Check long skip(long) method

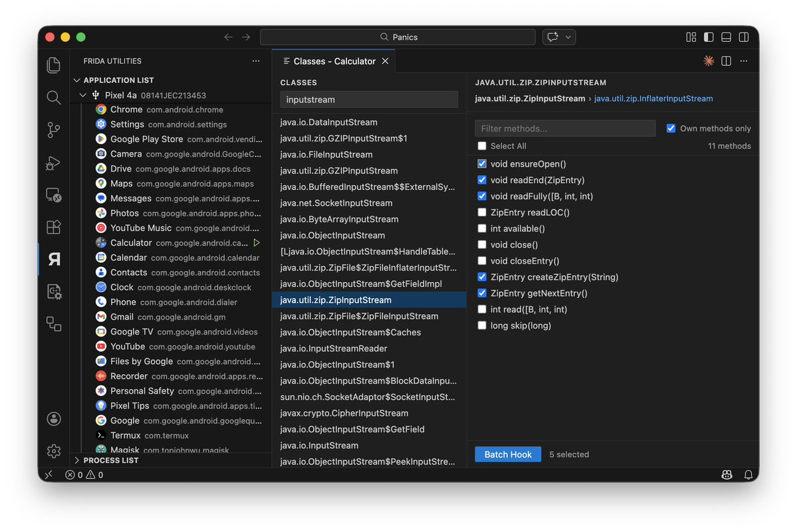pos(482,325)
